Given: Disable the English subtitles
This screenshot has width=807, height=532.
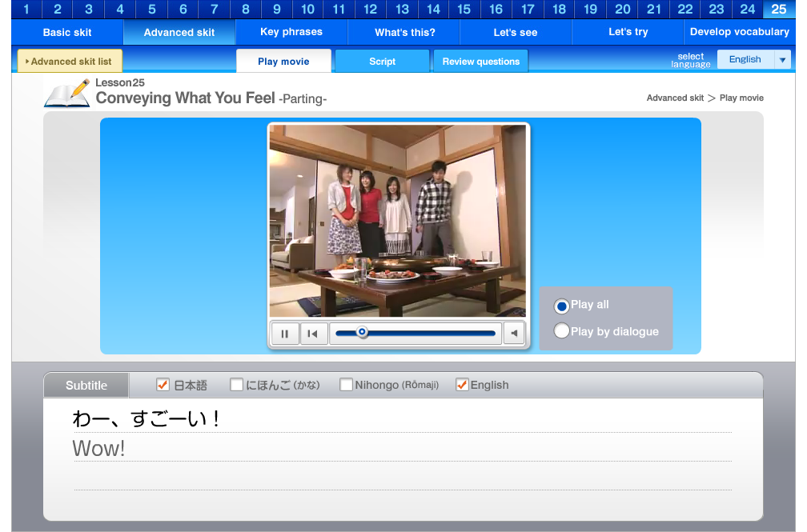Looking at the screenshot, I should pos(462,384).
